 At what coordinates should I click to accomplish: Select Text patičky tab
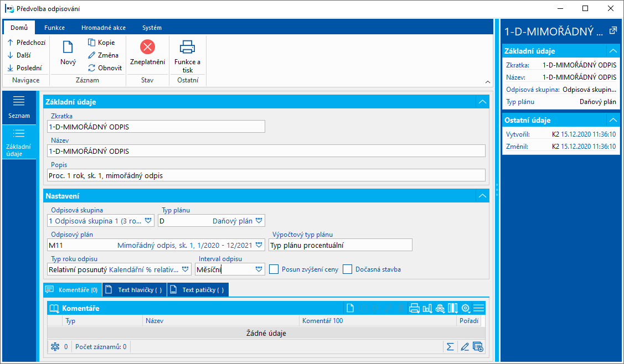click(198, 290)
